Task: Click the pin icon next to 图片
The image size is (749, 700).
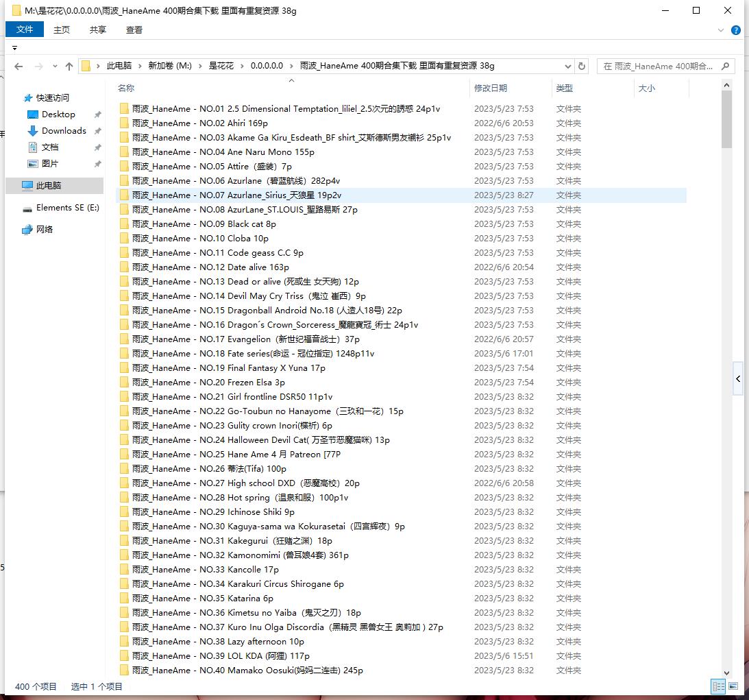Action: coord(97,164)
